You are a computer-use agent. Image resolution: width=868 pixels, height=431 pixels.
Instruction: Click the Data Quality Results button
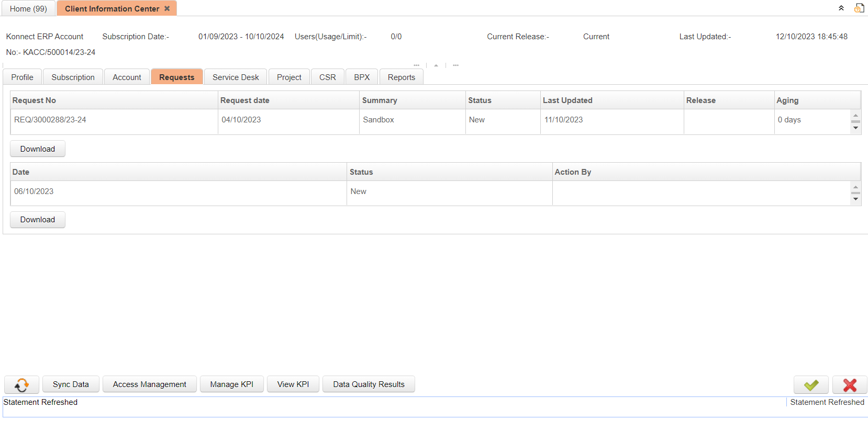[x=369, y=384]
